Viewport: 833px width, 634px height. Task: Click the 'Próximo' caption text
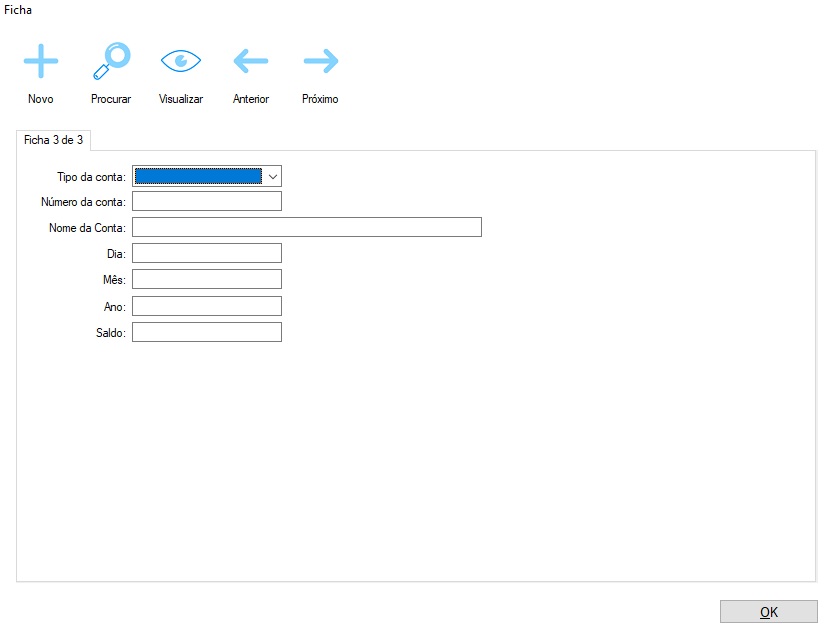(321, 99)
